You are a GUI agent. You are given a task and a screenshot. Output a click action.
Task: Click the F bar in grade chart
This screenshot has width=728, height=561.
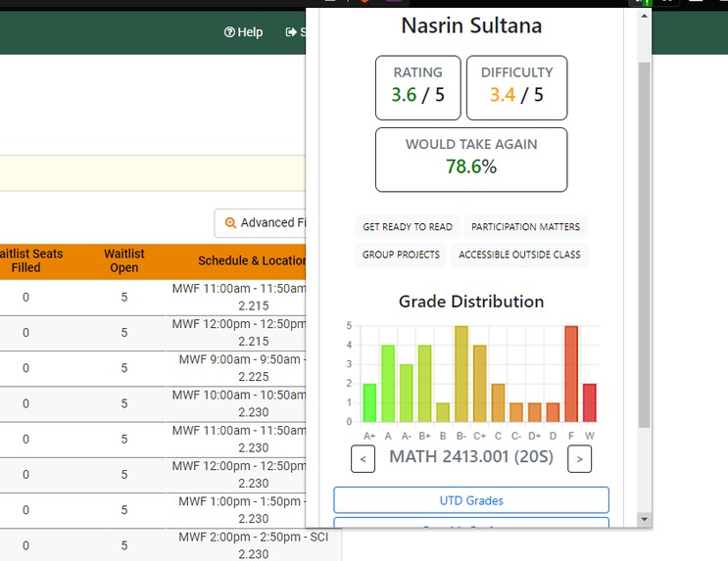tap(571, 374)
